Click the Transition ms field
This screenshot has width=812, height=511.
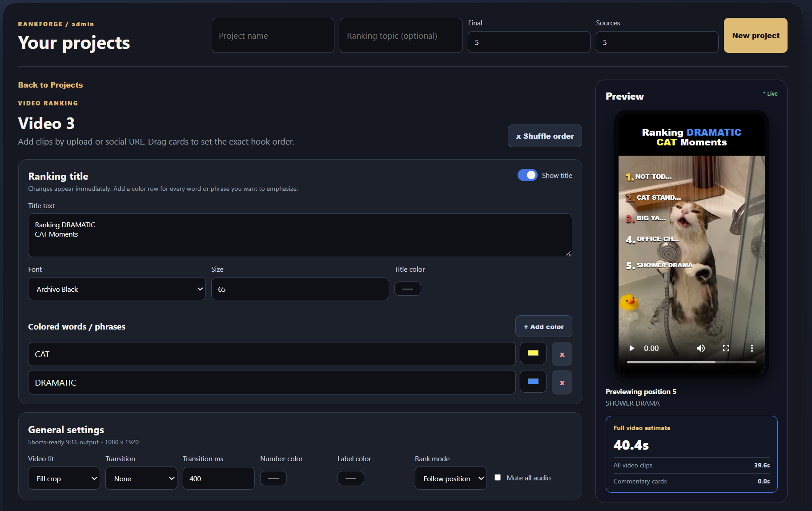coord(219,478)
